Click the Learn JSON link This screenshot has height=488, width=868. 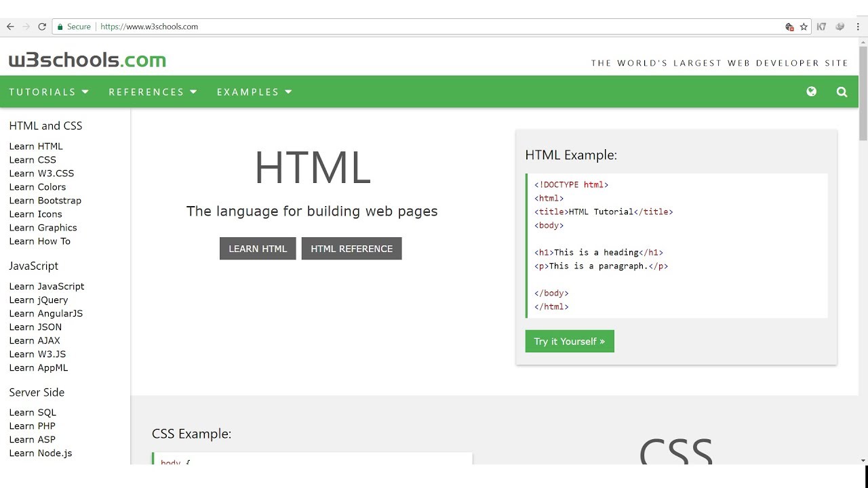click(x=35, y=327)
